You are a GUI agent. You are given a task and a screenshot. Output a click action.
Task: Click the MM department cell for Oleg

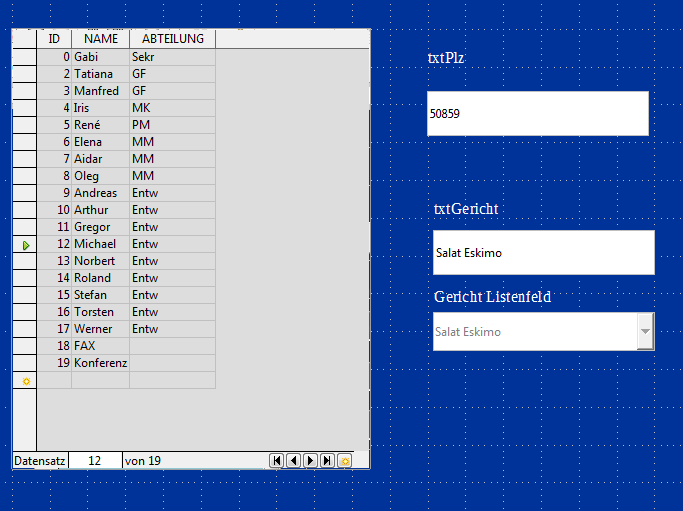(x=172, y=176)
